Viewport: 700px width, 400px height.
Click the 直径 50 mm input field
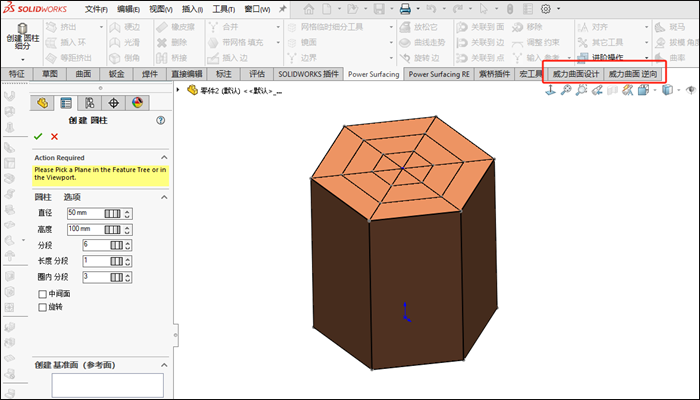tap(85, 213)
